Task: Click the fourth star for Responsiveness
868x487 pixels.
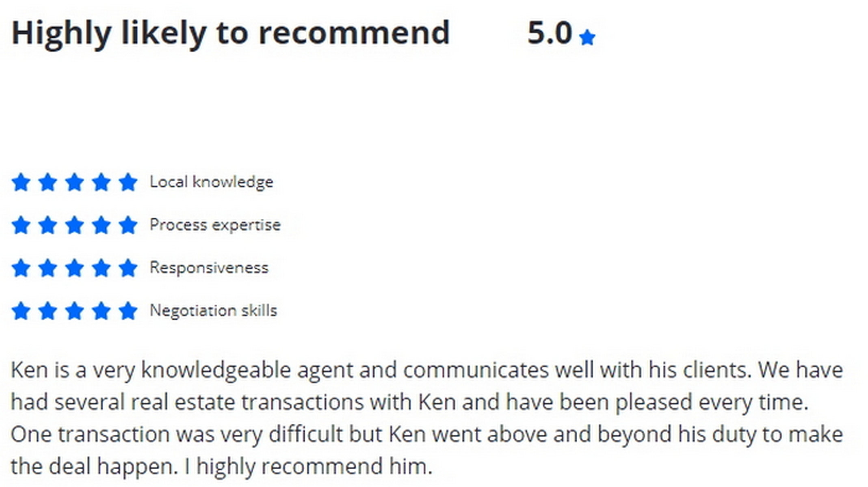Action: tap(102, 268)
